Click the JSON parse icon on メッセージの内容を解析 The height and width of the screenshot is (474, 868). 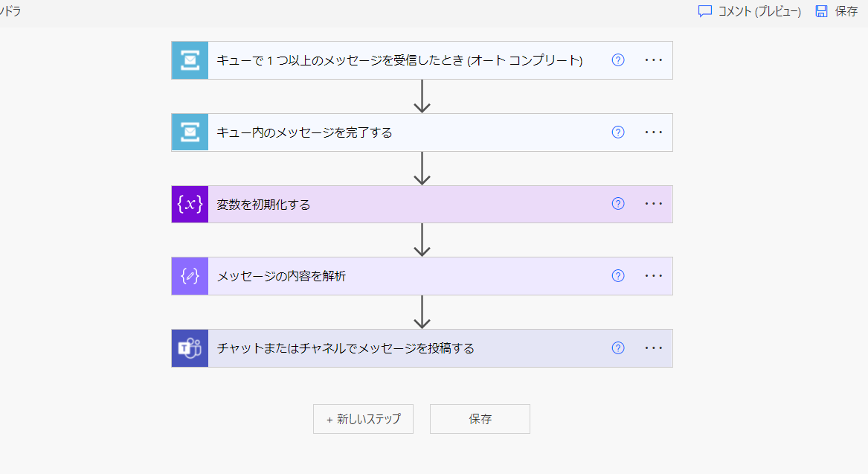tap(190, 276)
